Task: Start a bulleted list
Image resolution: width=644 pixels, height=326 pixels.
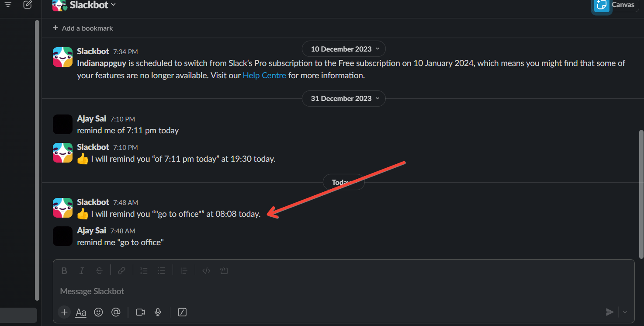Action: [161, 271]
